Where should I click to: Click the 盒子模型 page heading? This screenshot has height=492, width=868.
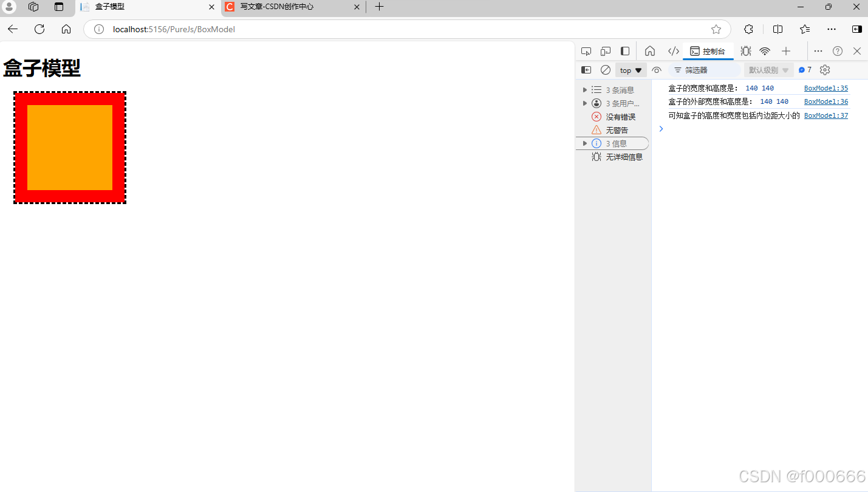(x=42, y=68)
